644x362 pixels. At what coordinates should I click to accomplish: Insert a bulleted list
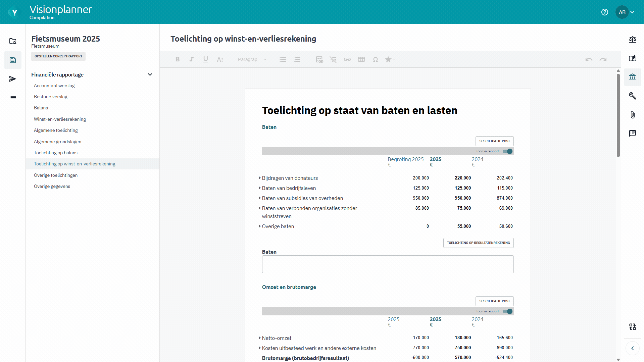[x=283, y=59]
